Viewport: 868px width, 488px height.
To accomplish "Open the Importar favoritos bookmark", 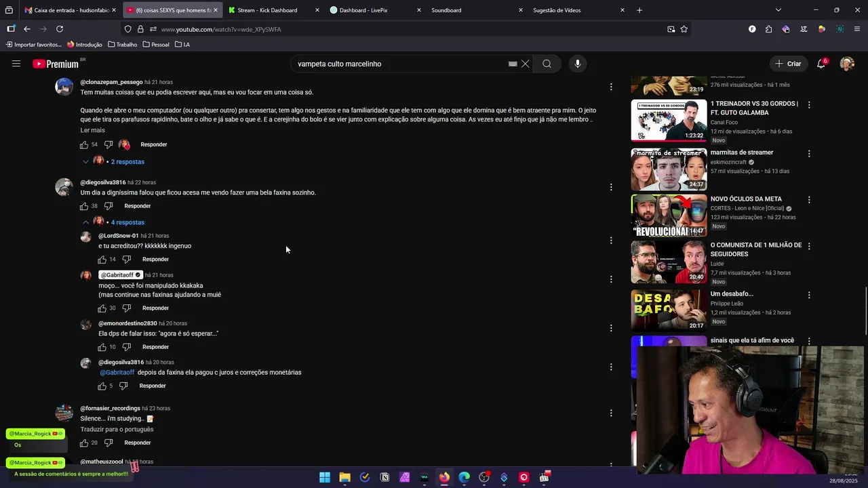I will point(33,45).
